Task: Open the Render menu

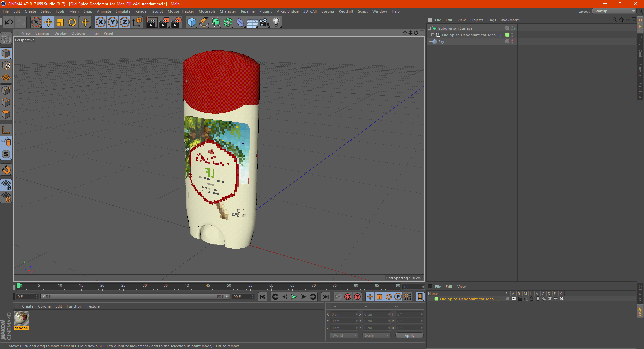Action: tap(141, 11)
